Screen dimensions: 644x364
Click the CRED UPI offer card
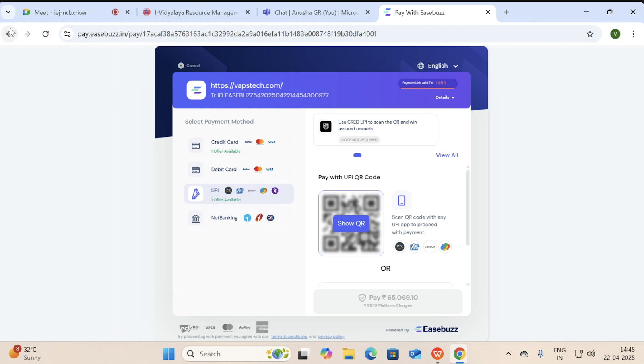[376, 130]
